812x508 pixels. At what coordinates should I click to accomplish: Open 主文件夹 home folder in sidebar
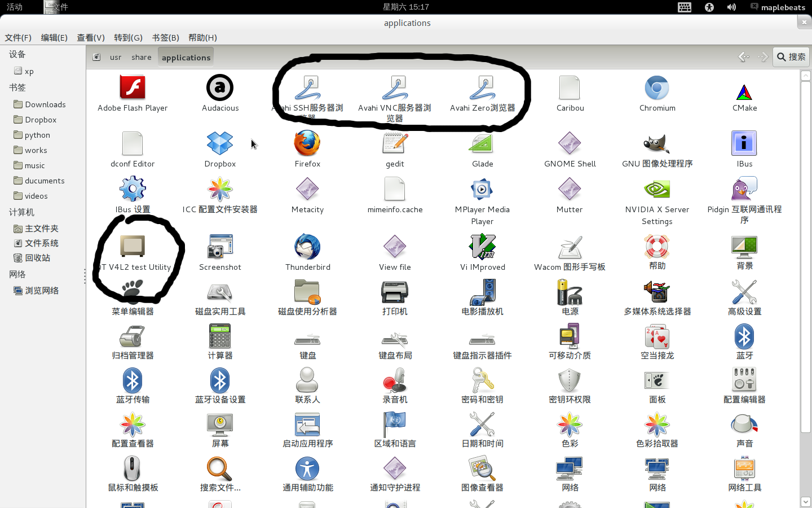click(x=41, y=229)
